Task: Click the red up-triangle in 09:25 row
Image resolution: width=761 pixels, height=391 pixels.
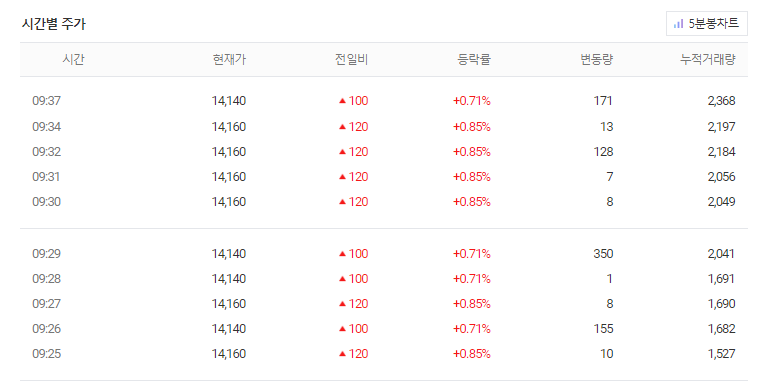Action: 342,354
